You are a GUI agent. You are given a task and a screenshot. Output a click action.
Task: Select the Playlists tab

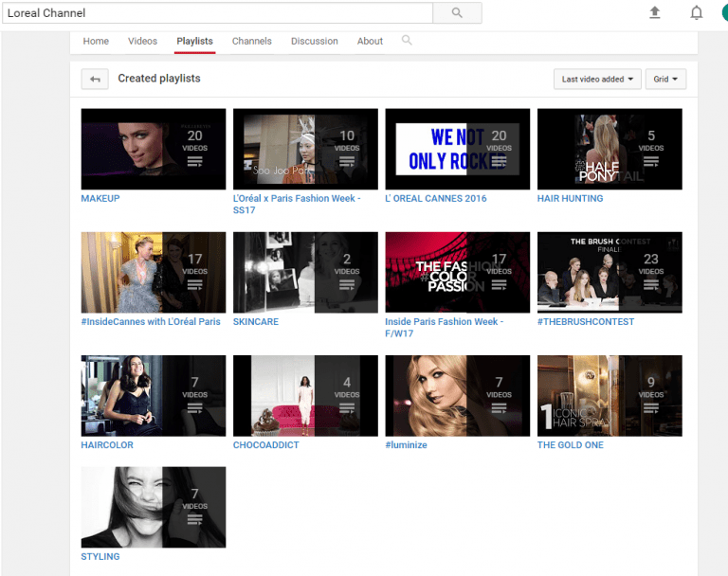coord(194,41)
